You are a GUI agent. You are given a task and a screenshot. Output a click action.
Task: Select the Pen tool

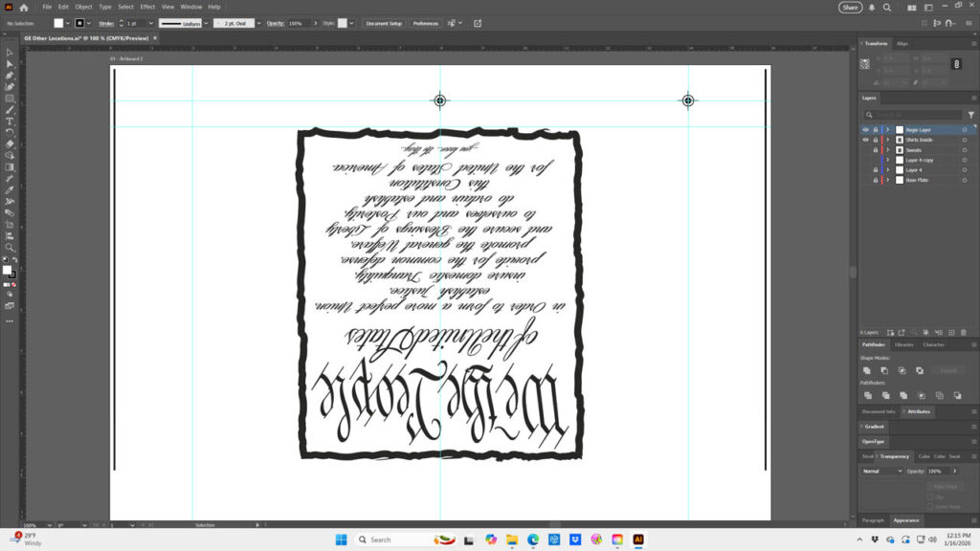point(10,76)
